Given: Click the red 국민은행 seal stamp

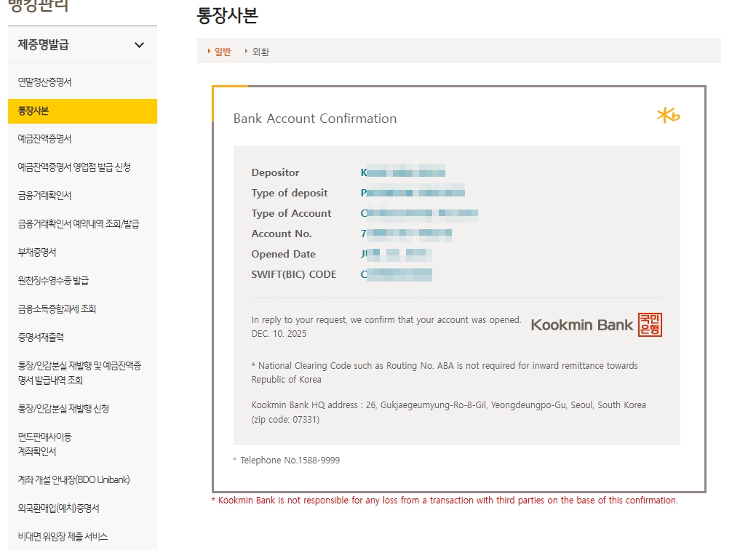Looking at the screenshot, I should pyautogui.click(x=650, y=324).
